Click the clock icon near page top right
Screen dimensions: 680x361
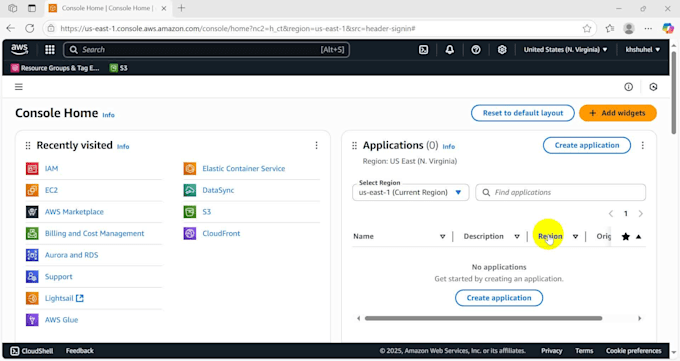click(653, 87)
